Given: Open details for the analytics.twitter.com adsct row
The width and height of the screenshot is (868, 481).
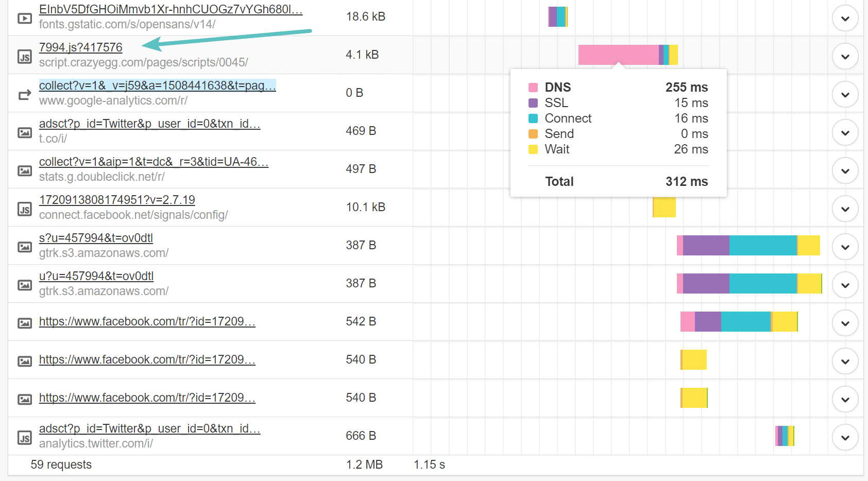Looking at the screenshot, I should [x=845, y=437].
